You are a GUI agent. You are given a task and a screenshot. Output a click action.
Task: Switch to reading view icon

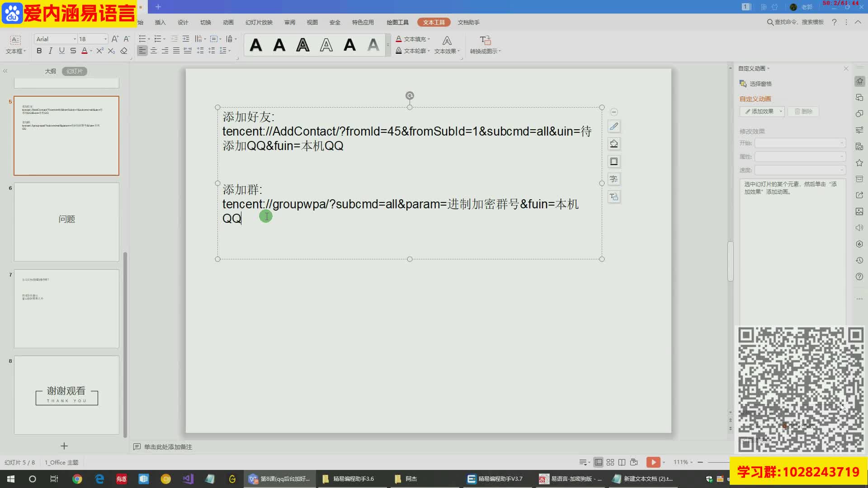coord(622,462)
